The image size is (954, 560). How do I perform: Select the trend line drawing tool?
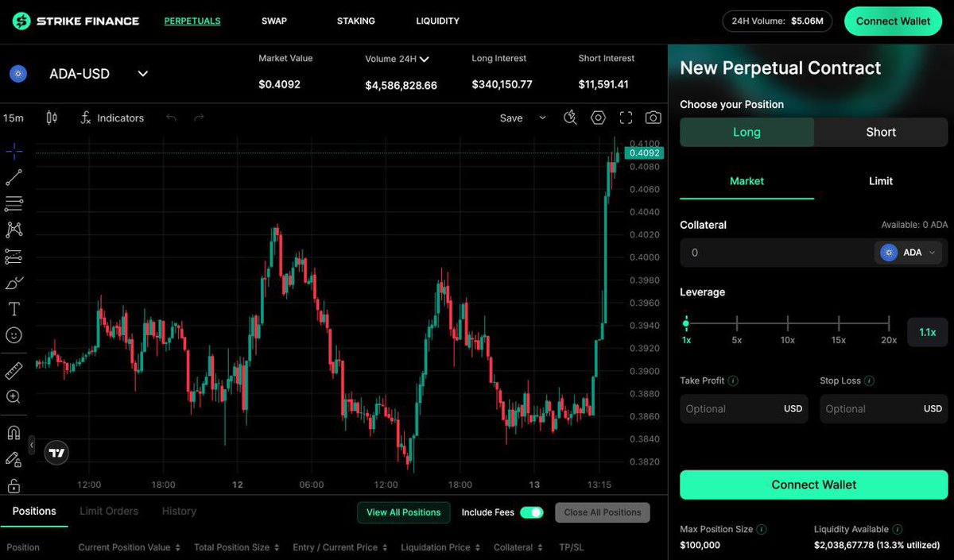click(14, 178)
